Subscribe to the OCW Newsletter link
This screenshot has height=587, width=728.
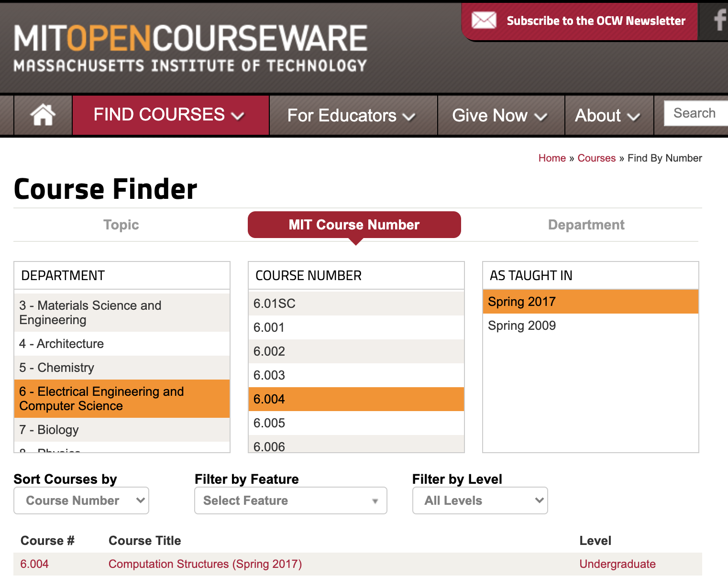[x=596, y=21]
